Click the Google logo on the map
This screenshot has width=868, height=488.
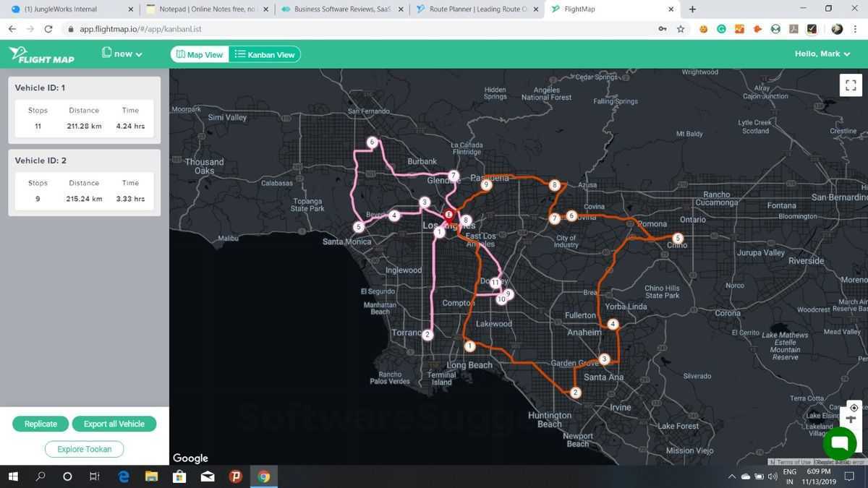click(x=190, y=458)
